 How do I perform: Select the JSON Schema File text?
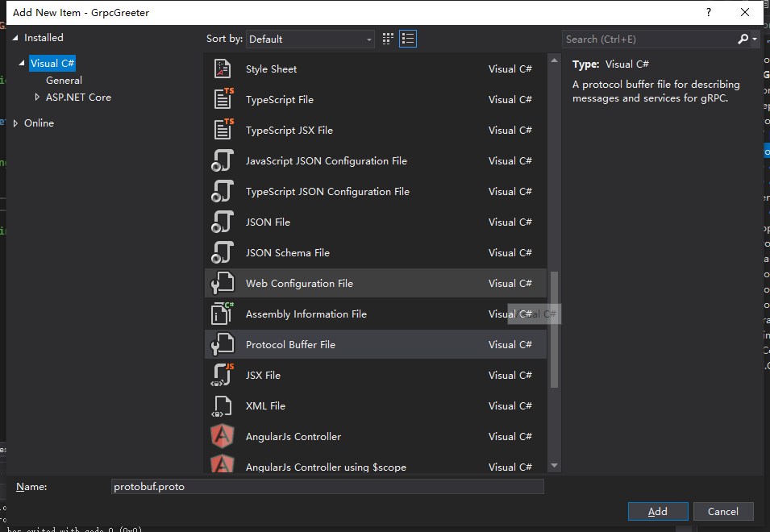tap(287, 253)
